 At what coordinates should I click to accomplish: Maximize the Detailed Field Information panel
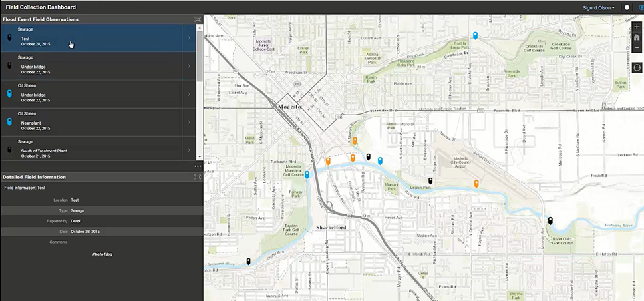(198, 177)
